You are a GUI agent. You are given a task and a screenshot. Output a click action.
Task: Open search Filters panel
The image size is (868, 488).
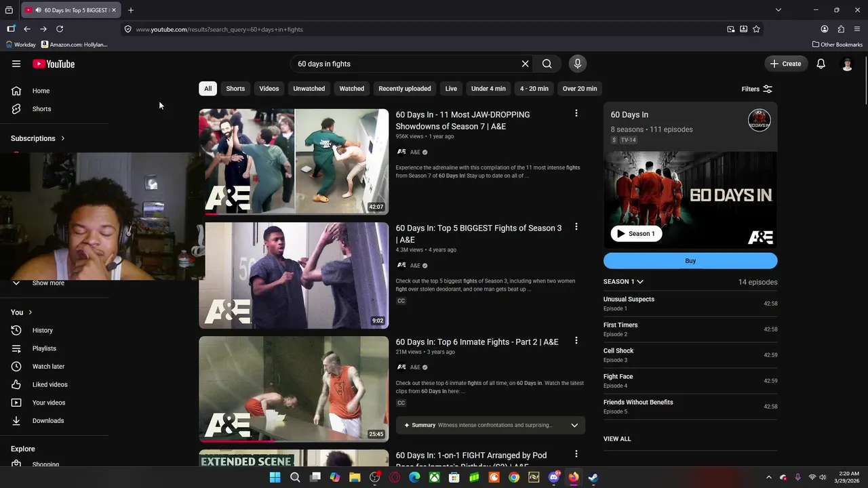click(757, 89)
